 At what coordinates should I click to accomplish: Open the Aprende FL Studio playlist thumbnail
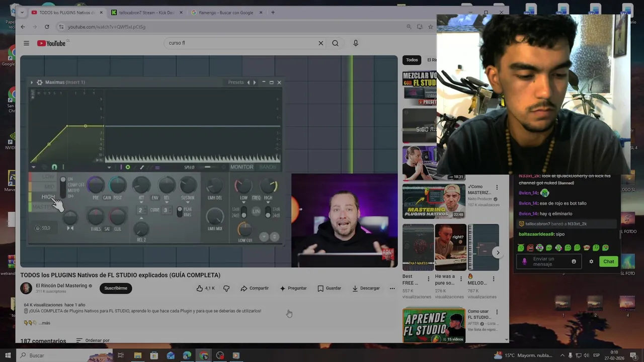[434, 325]
